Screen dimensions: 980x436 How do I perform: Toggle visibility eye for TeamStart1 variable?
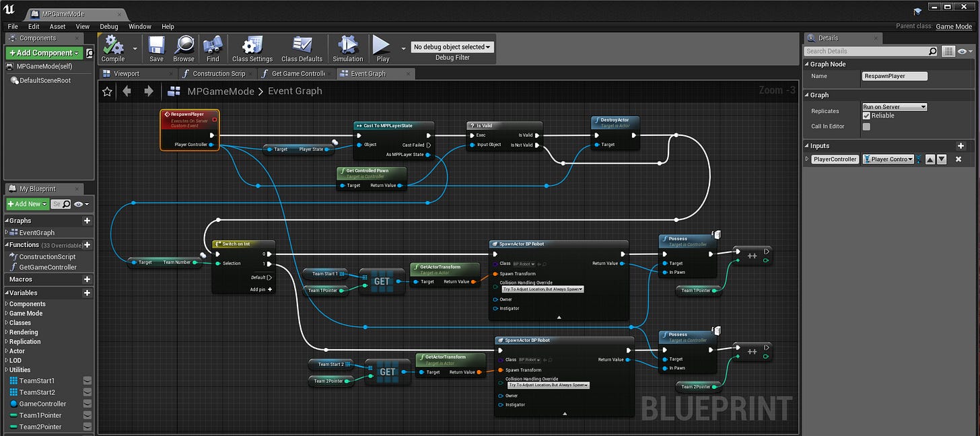point(87,381)
